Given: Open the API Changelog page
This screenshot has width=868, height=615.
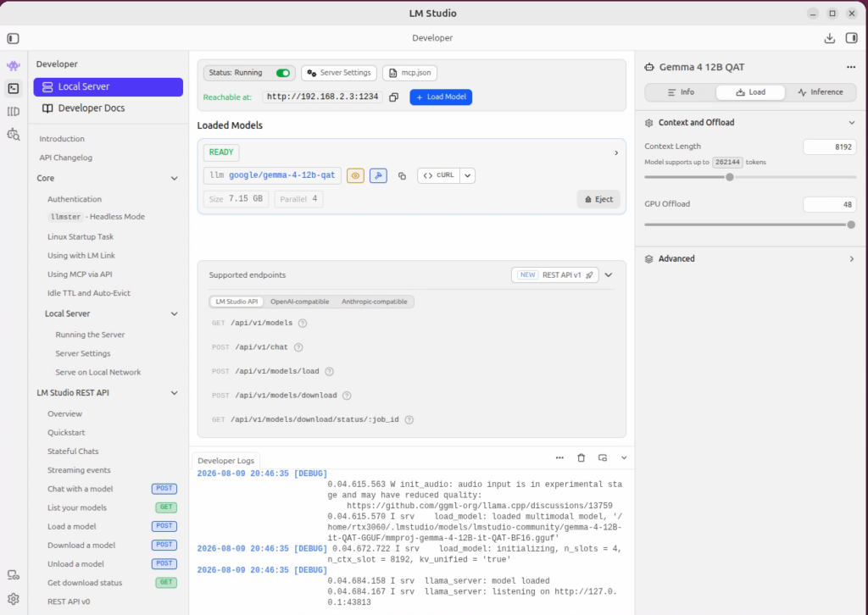Looking at the screenshot, I should [66, 158].
